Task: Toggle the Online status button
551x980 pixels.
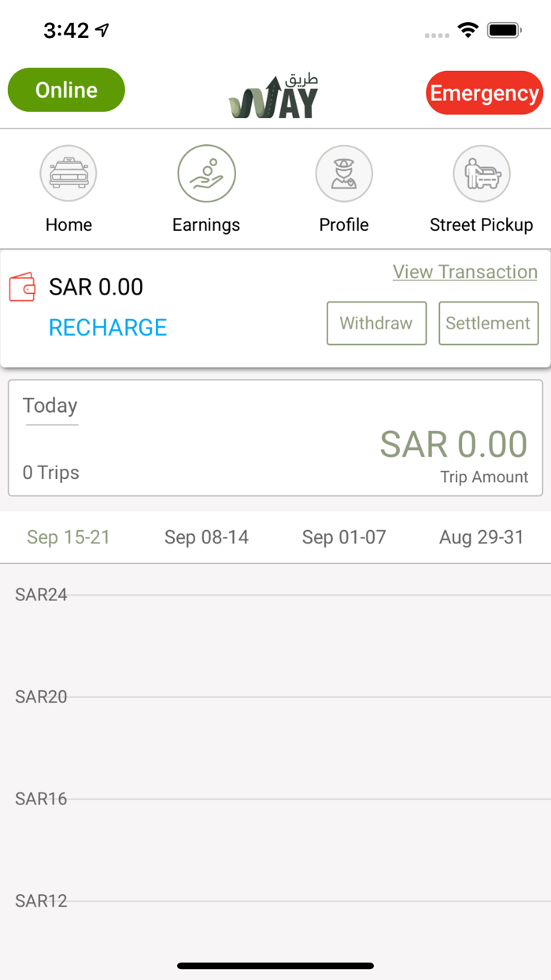Action: pyautogui.click(x=66, y=90)
